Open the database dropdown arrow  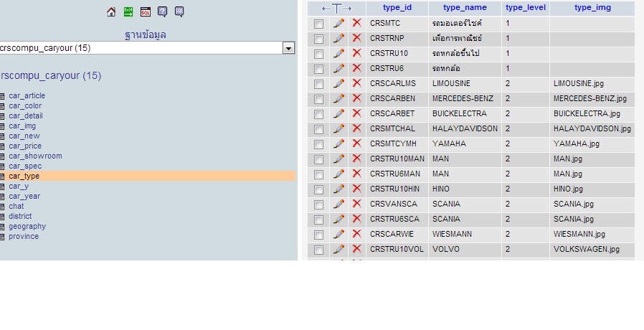click(288, 48)
